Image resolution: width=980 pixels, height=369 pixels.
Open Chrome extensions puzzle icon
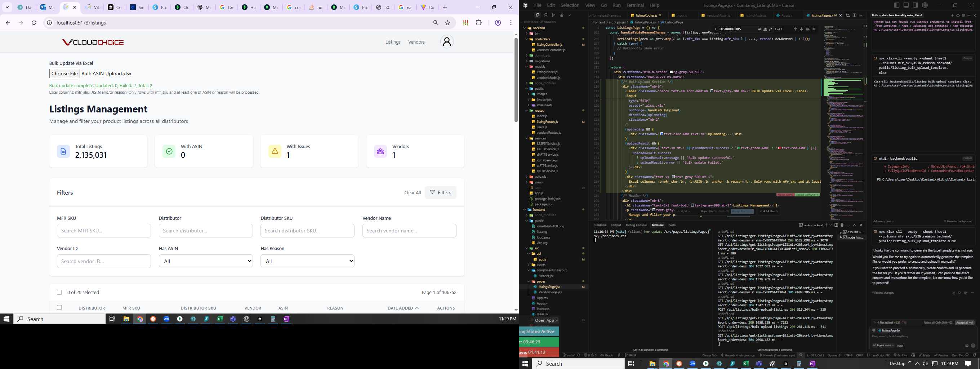478,23
